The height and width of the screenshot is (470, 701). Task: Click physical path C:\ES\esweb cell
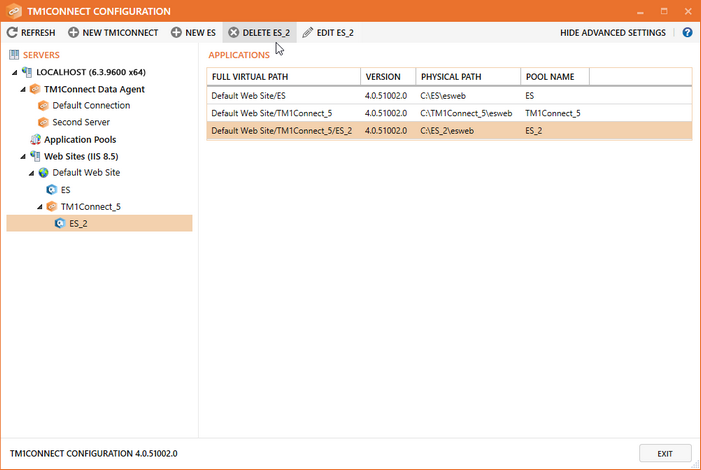click(x=443, y=96)
